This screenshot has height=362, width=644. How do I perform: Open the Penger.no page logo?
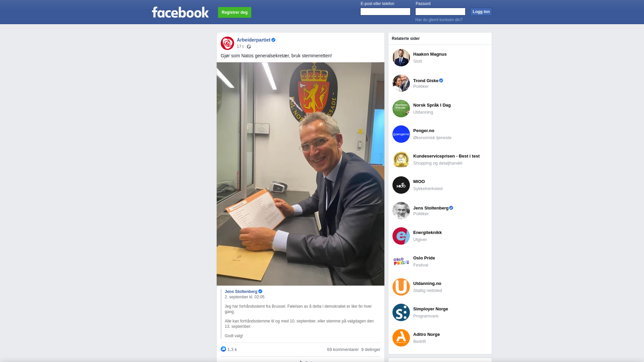point(401,134)
